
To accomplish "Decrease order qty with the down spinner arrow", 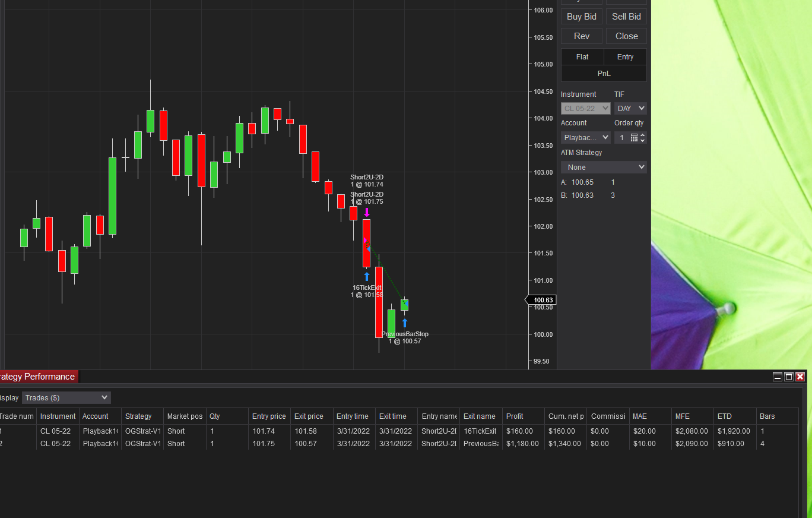I will point(642,140).
